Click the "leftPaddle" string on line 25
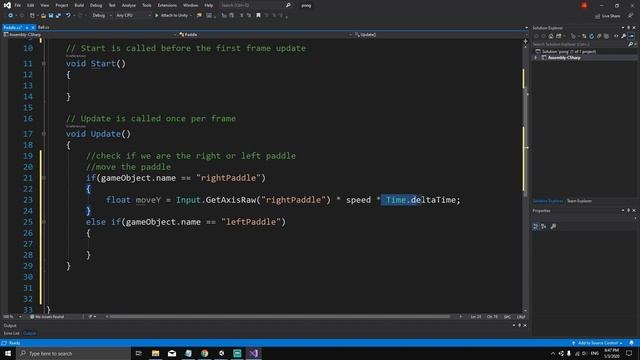 coord(251,222)
